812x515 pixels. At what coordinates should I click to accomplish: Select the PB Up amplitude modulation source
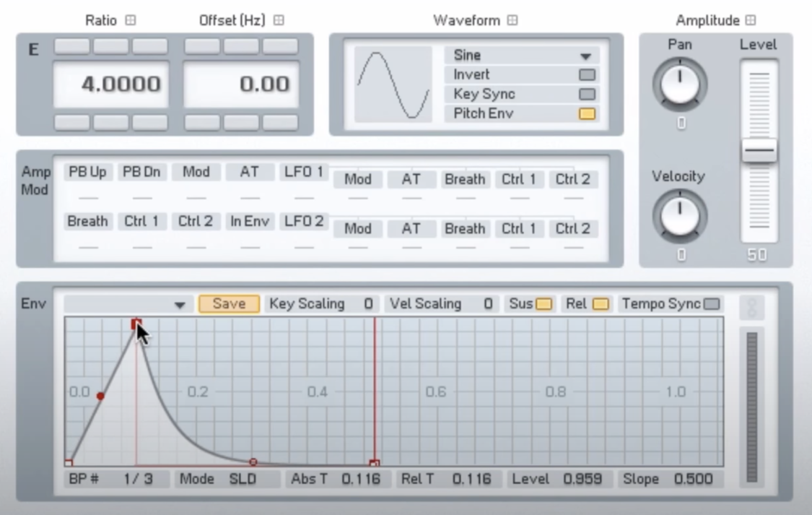[87, 172]
